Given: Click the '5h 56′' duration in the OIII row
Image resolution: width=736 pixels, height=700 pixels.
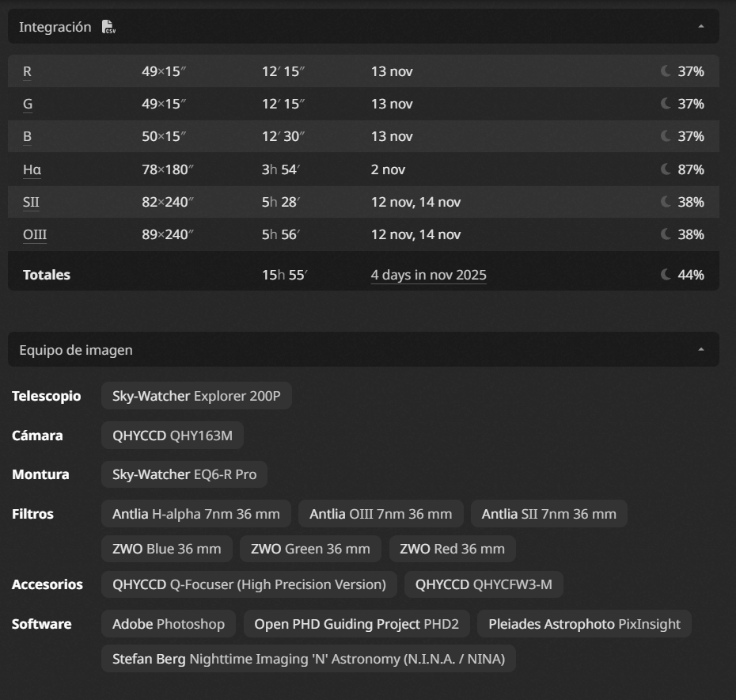Looking at the screenshot, I should click(281, 234).
